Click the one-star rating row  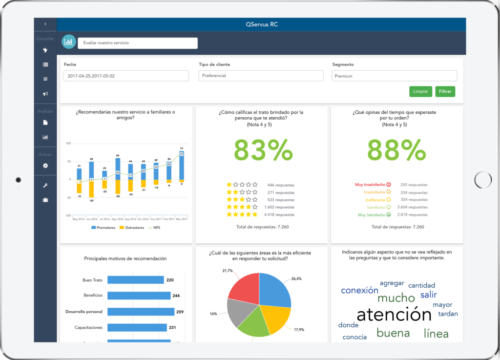coord(261,185)
